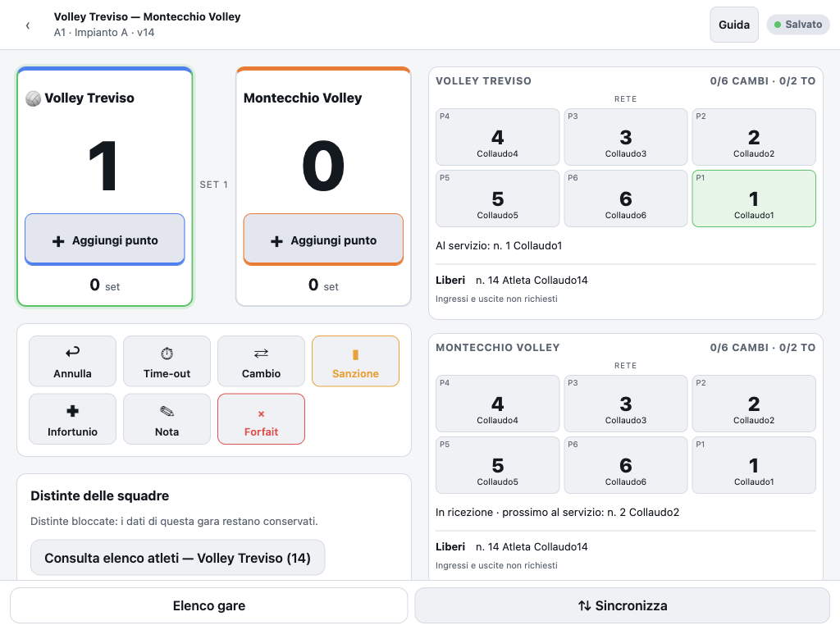Click Sincronizza at the bottom bar
The width and height of the screenshot is (840, 630).
click(x=622, y=605)
